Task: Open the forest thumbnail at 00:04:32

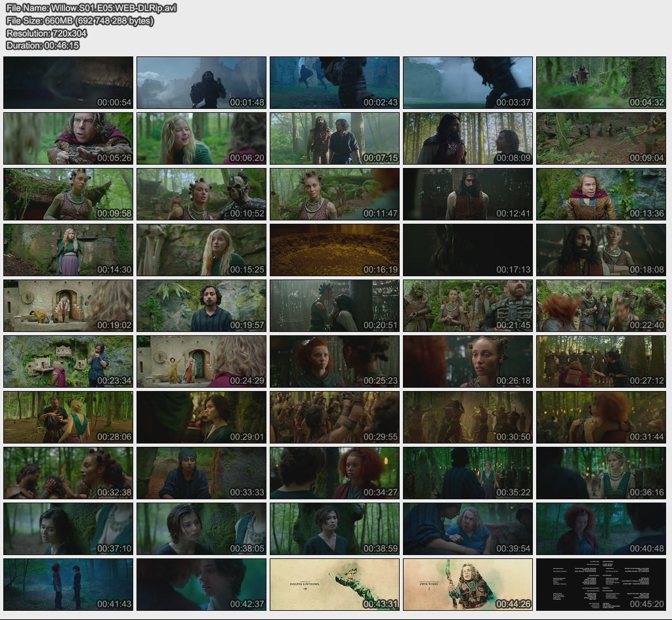Action: pos(601,83)
